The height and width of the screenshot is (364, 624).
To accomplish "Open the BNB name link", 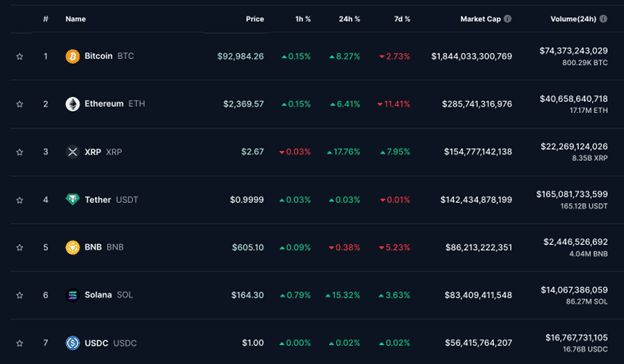I will [104, 247].
